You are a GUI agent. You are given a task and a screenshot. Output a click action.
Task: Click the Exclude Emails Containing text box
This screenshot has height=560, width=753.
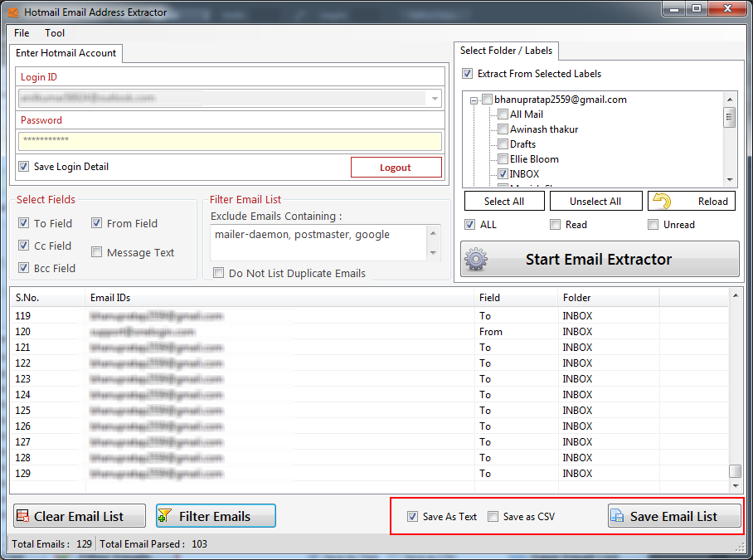click(x=318, y=242)
